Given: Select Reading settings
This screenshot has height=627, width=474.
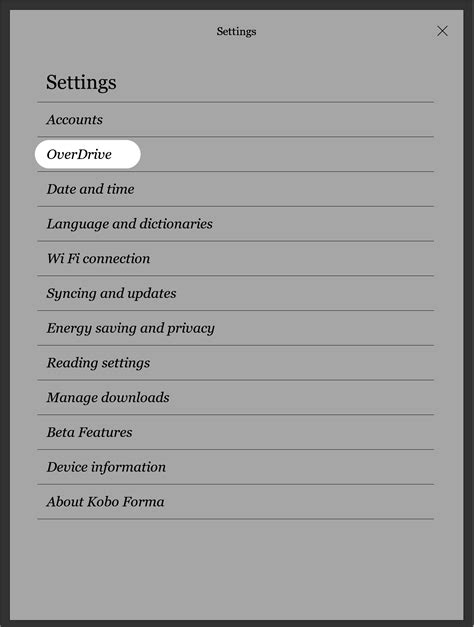Looking at the screenshot, I should (236, 363).
